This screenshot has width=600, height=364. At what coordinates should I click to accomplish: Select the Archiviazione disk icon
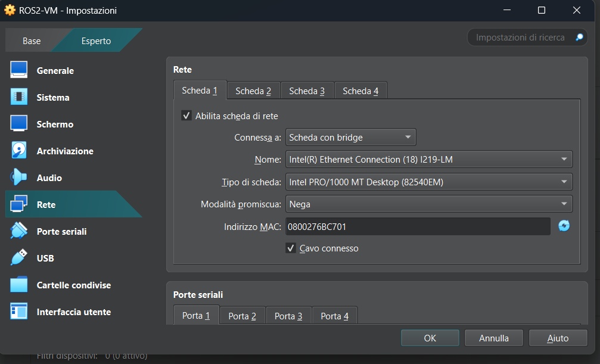pos(18,150)
